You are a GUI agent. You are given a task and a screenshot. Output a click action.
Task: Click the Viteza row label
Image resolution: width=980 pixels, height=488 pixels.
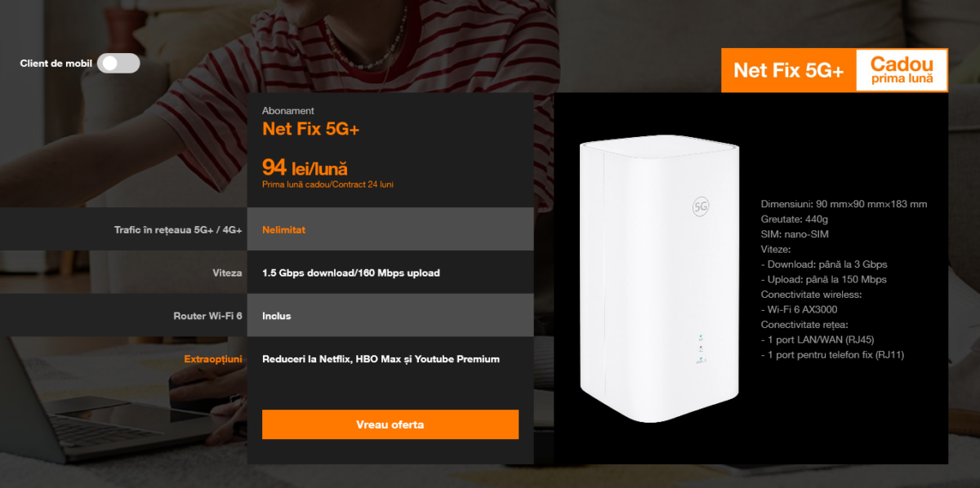(x=227, y=273)
